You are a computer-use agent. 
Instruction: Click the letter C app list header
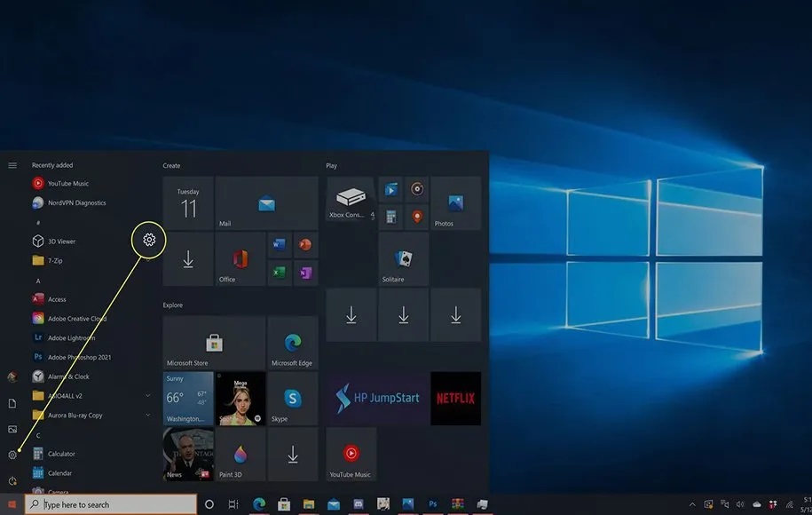[x=38, y=435]
